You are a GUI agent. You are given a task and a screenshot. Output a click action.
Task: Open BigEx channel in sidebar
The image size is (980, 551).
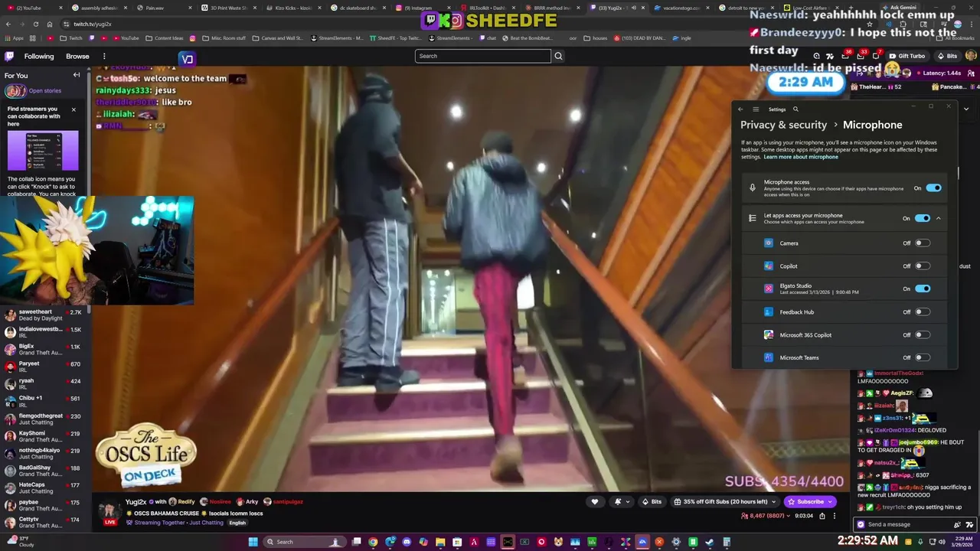(46, 350)
